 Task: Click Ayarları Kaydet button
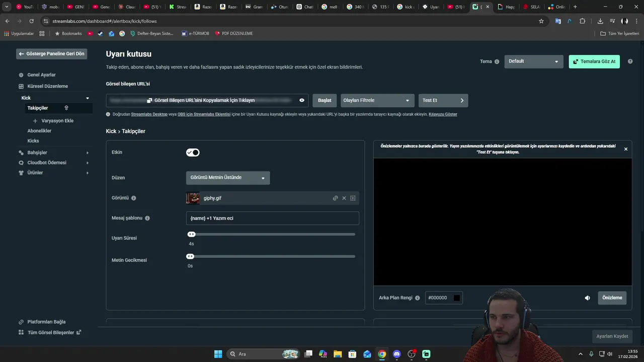pos(612,336)
